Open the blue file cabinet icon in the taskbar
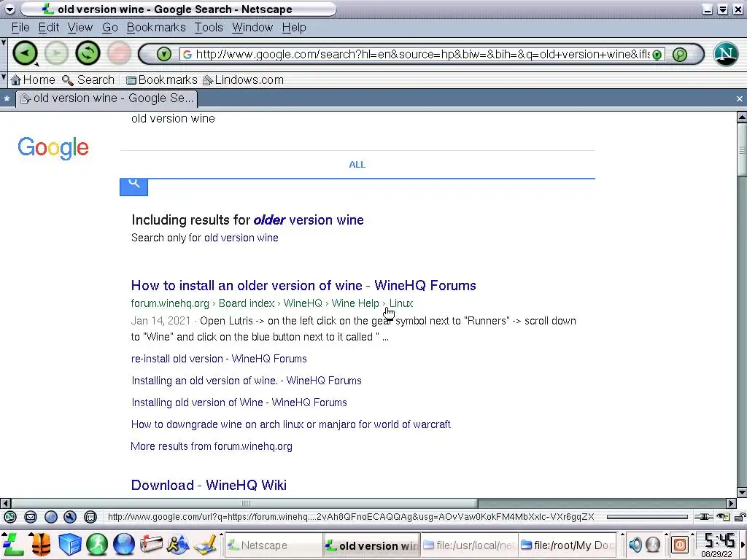Viewport: 747px width, 560px height. click(69, 544)
